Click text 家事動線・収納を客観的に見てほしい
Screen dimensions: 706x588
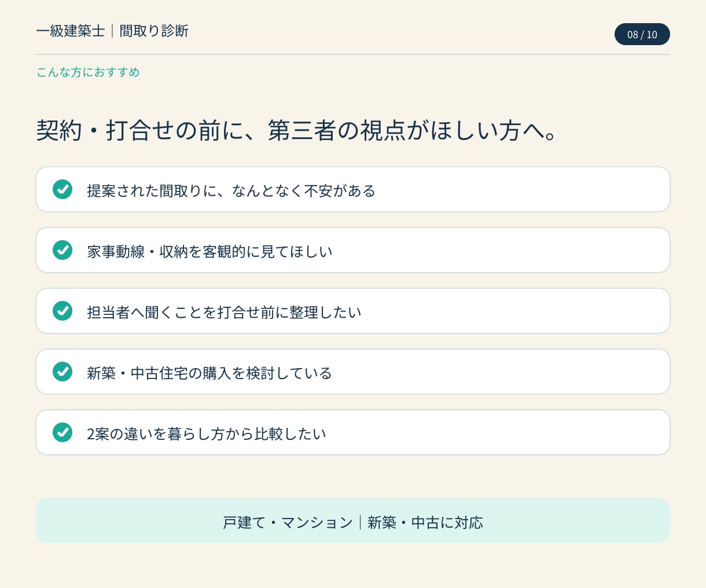[x=210, y=252]
